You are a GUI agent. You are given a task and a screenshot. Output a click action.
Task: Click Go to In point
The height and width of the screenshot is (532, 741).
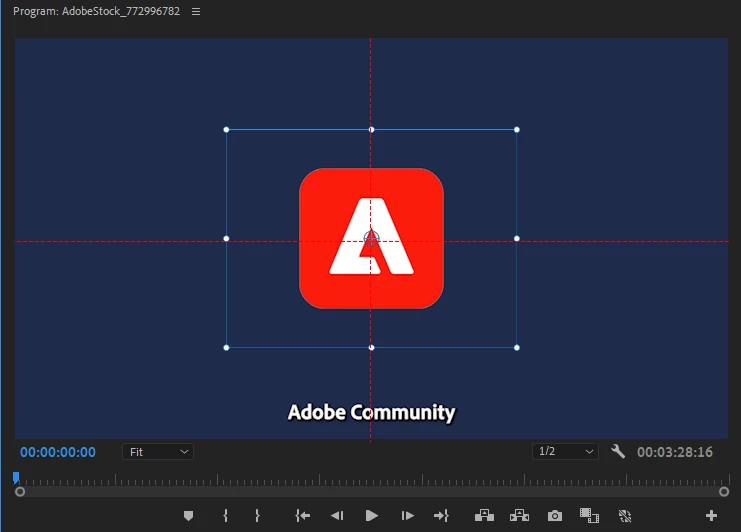[x=302, y=515]
